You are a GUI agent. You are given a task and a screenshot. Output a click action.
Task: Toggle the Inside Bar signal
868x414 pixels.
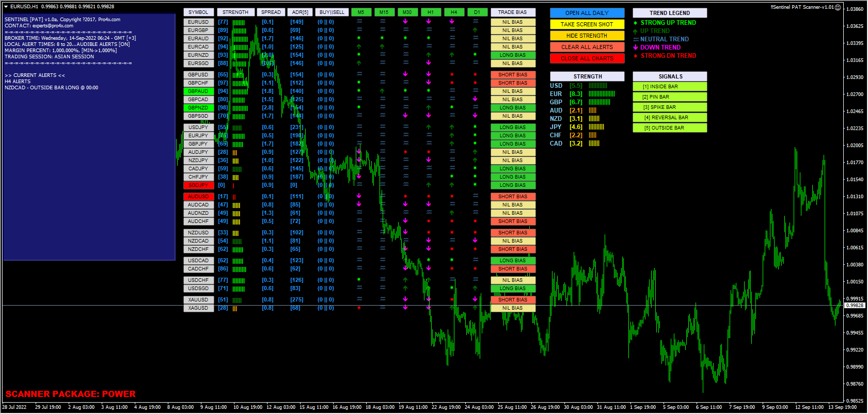[669, 87]
